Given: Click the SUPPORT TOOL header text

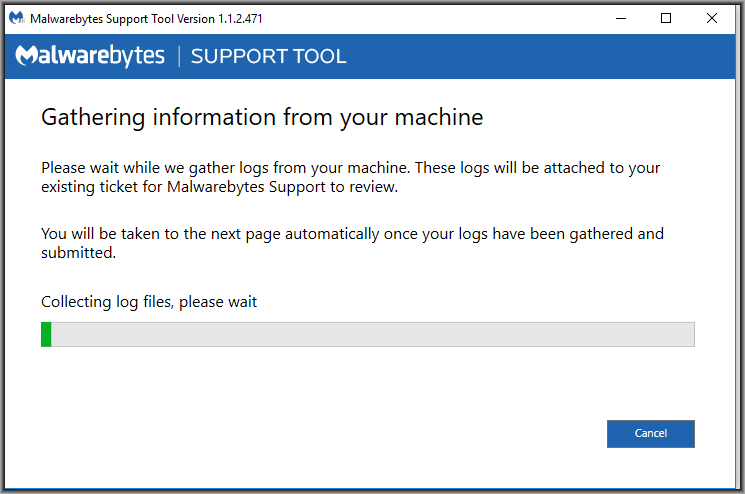Looking at the screenshot, I should [x=268, y=56].
